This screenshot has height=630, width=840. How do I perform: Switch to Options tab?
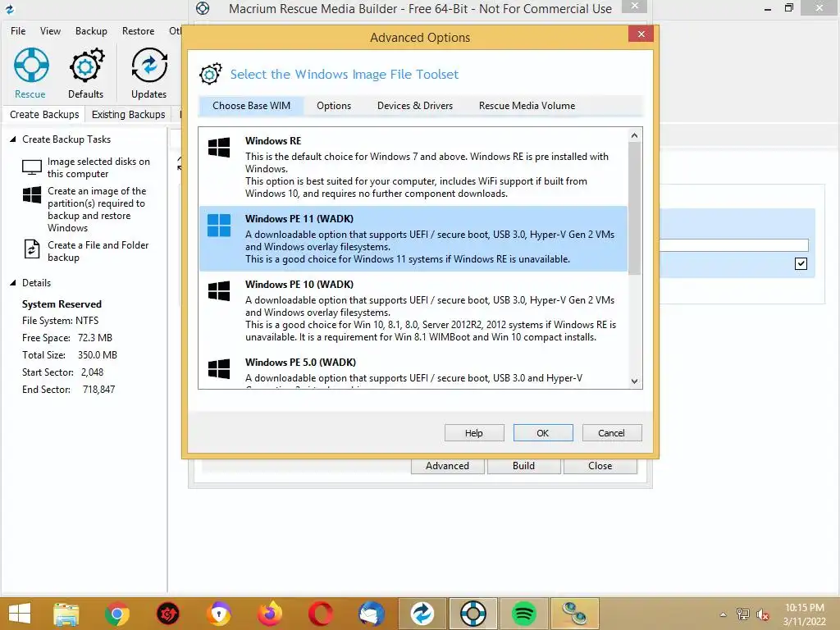pyautogui.click(x=334, y=106)
